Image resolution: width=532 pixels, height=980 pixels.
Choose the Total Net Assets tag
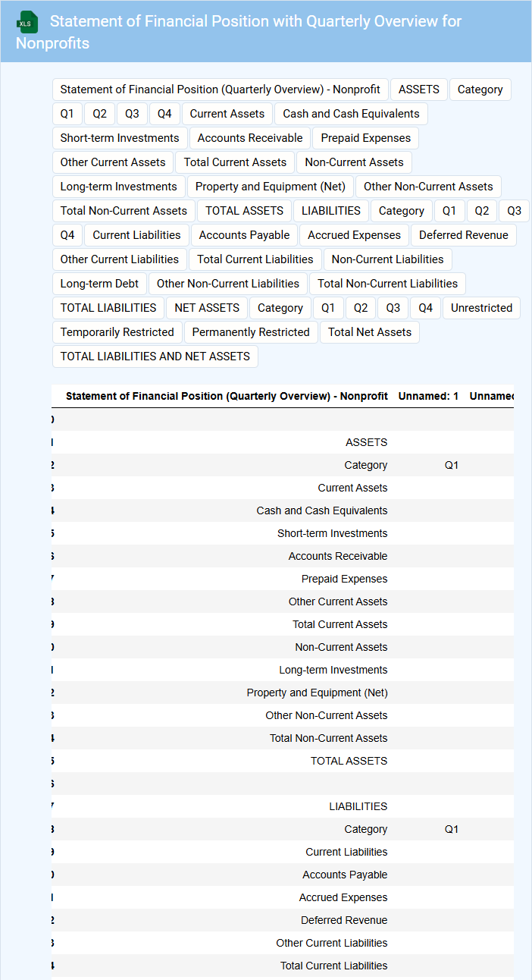[369, 332]
